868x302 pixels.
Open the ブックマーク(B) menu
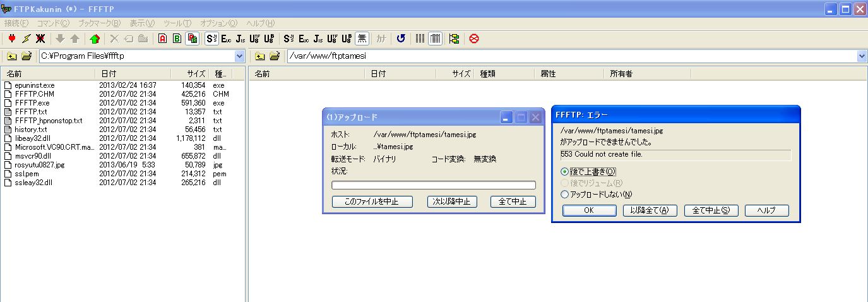99,23
